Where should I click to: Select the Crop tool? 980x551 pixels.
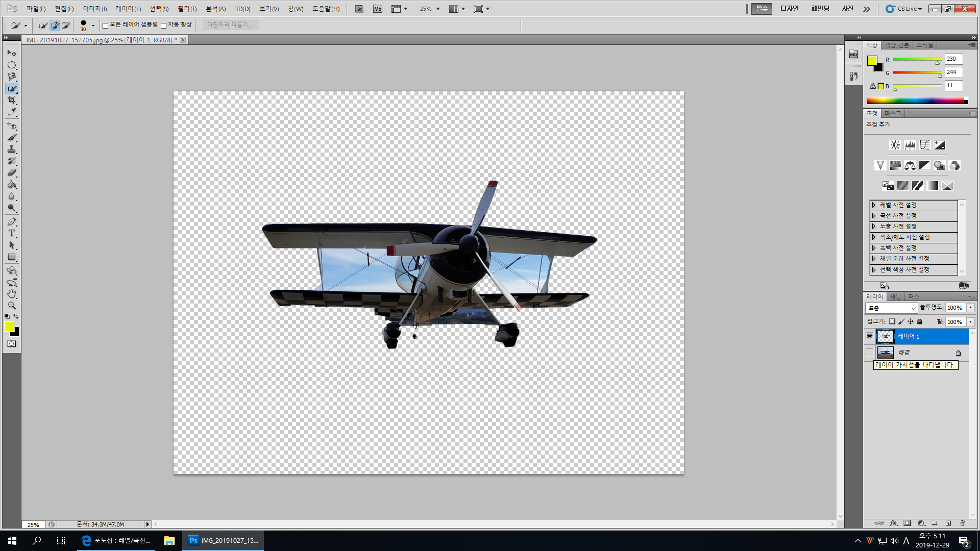pyautogui.click(x=12, y=101)
